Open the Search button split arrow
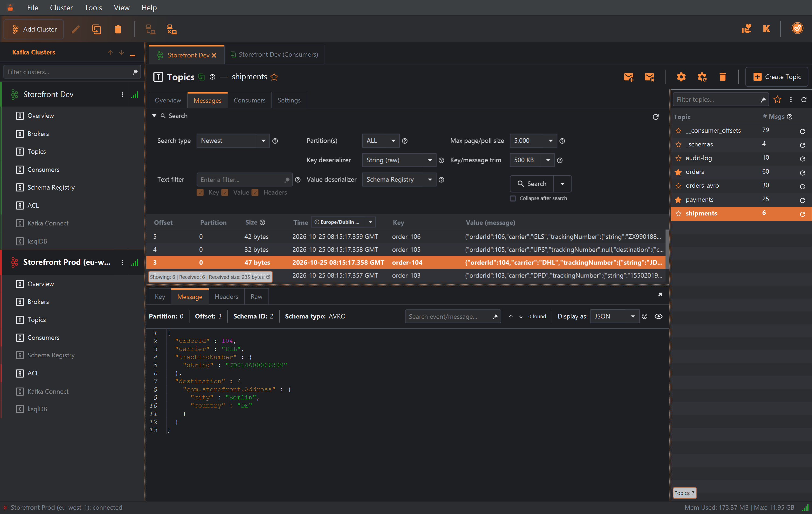 coord(562,184)
